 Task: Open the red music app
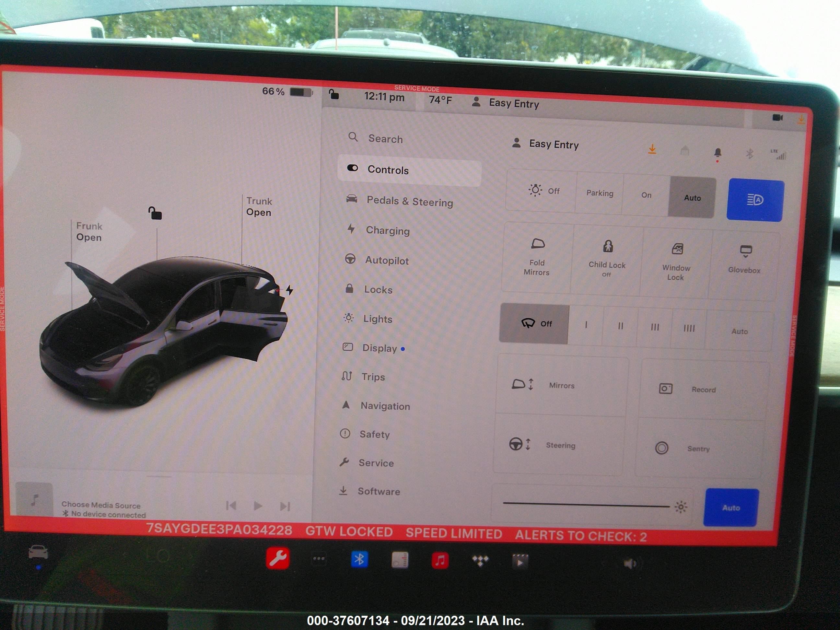point(440,560)
